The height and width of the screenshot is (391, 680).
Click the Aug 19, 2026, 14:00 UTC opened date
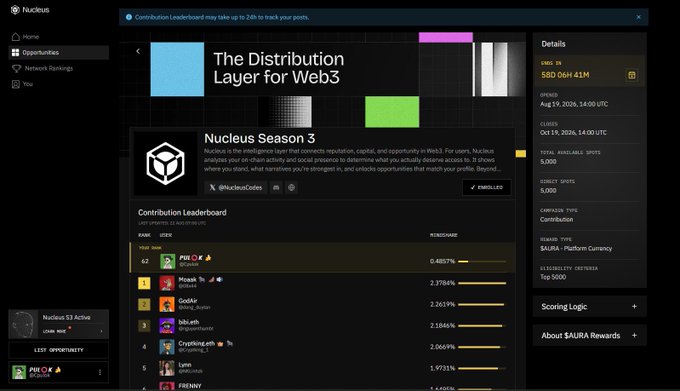[x=574, y=104]
